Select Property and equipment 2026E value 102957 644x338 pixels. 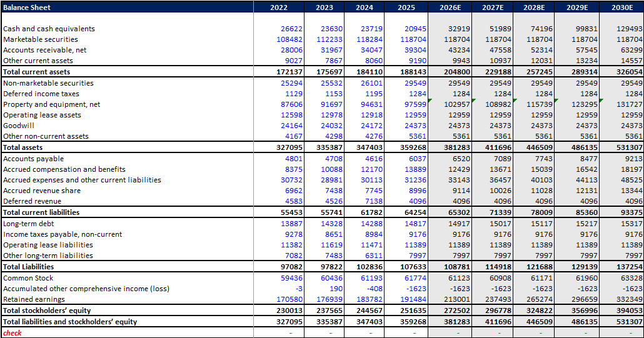456,104
